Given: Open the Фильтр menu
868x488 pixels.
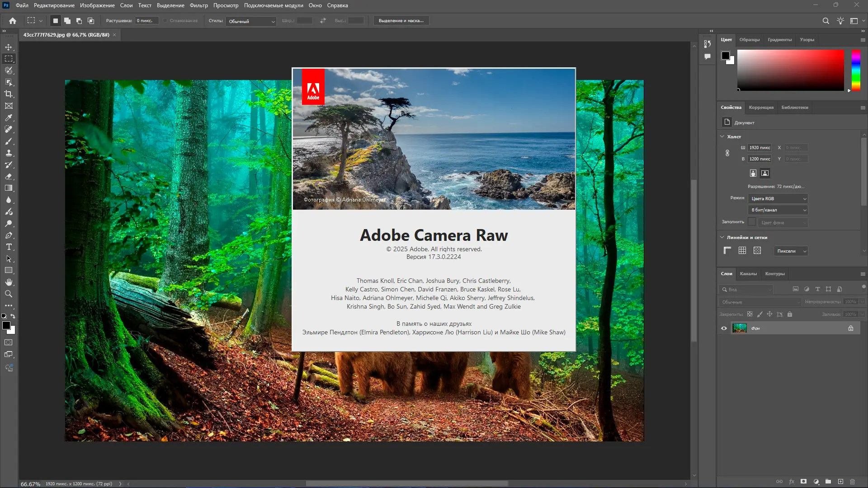Looking at the screenshot, I should click(198, 5).
